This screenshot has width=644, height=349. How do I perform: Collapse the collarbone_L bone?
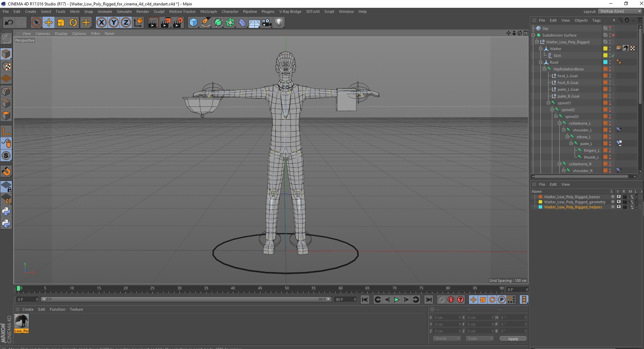(560, 123)
